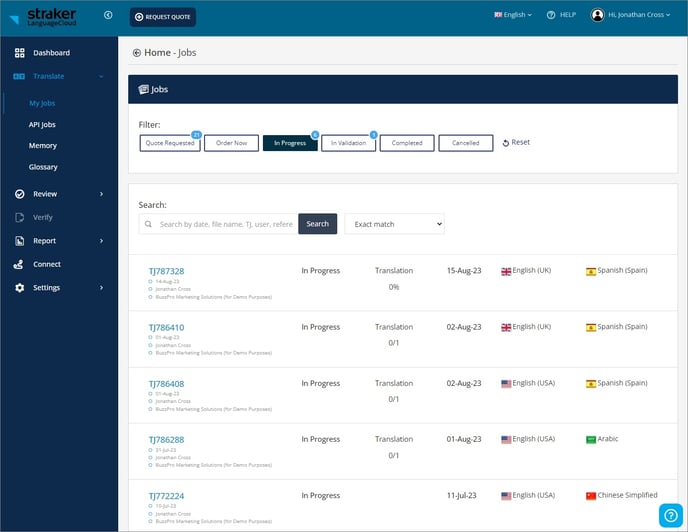The image size is (688, 532).
Task: Toggle the In Validation filter
Action: [x=348, y=143]
